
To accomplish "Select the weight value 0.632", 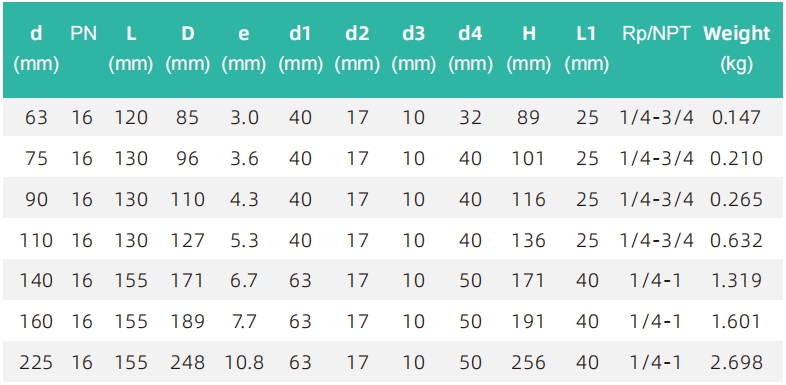I will [736, 240].
